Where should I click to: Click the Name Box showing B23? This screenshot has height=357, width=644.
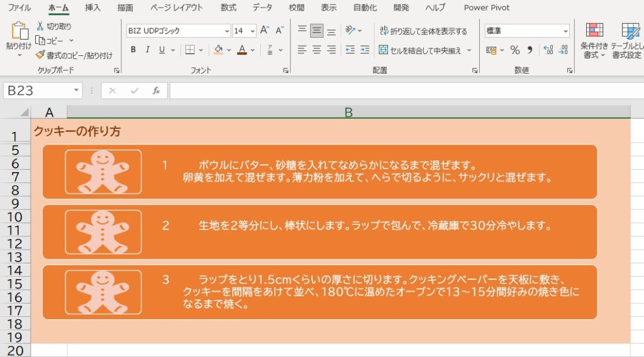pos(38,91)
